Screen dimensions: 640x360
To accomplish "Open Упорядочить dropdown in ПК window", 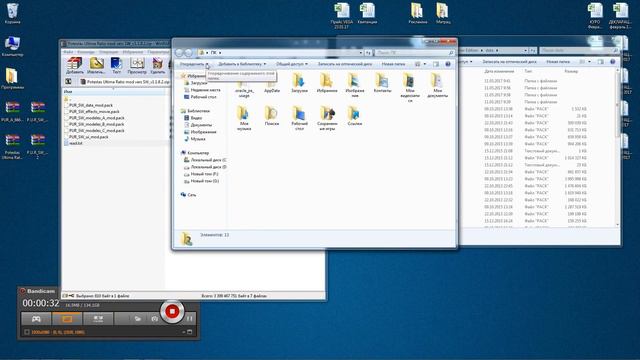I will point(194,64).
